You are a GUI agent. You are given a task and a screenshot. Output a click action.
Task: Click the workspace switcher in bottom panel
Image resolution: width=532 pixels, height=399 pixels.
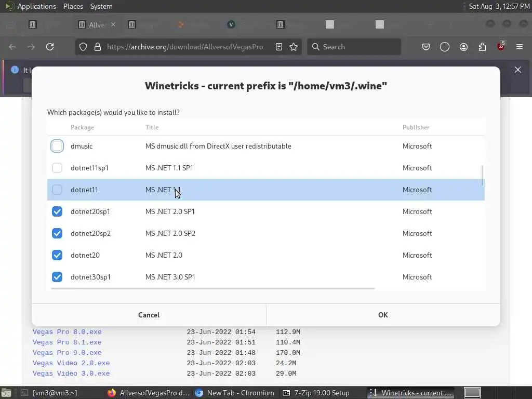(x=472, y=393)
